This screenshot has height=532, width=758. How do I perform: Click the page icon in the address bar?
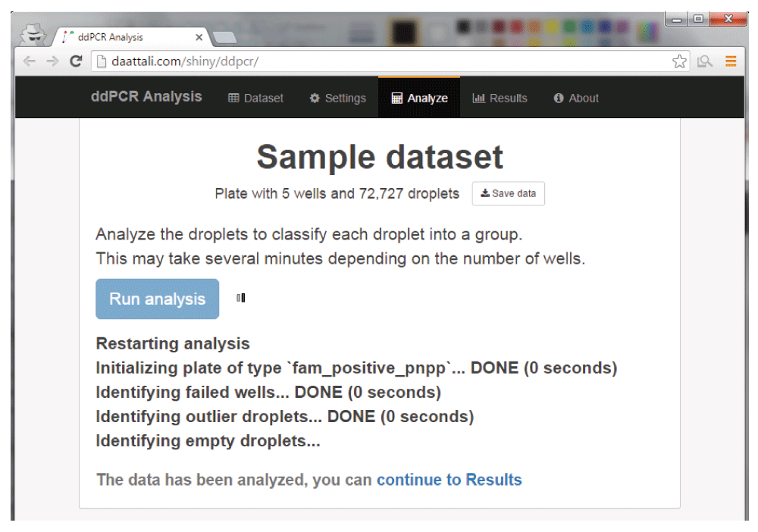[99, 62]
